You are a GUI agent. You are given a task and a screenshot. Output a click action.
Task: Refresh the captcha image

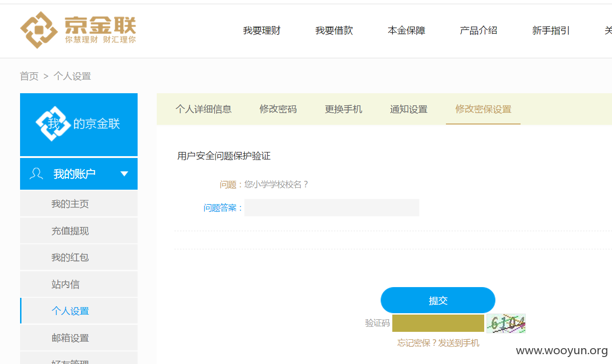point(506,323)
